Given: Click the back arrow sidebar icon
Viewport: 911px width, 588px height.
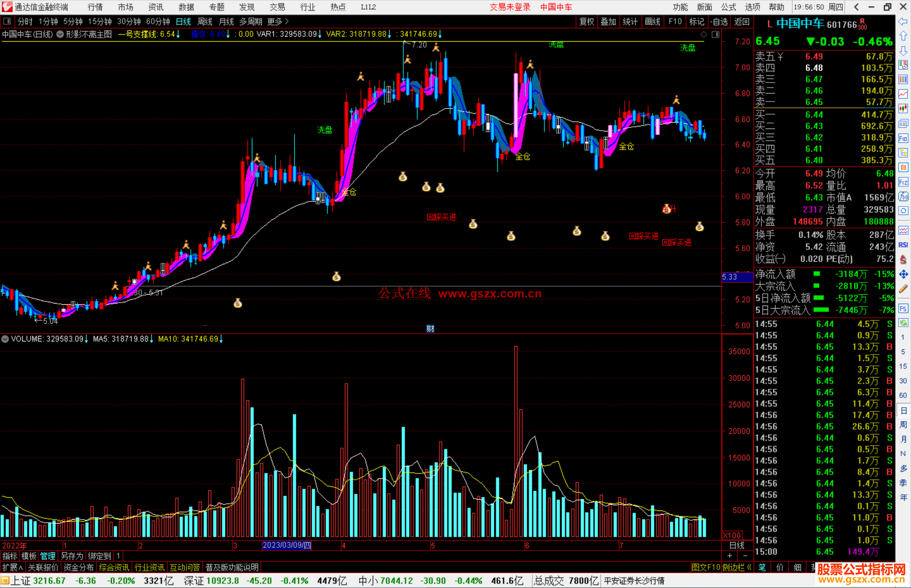Looking at the screenshot, I should 903,21.
